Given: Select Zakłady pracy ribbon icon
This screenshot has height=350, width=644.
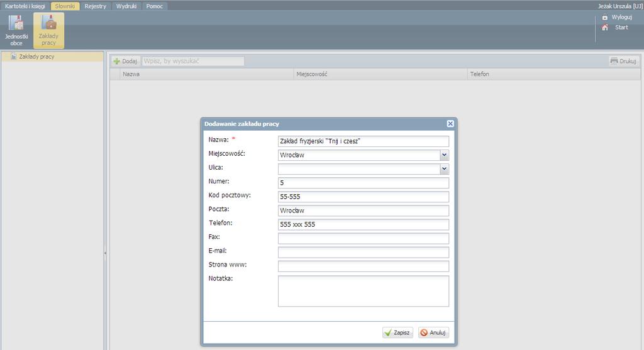Looking at the screenshot, I should pos(48,30).
